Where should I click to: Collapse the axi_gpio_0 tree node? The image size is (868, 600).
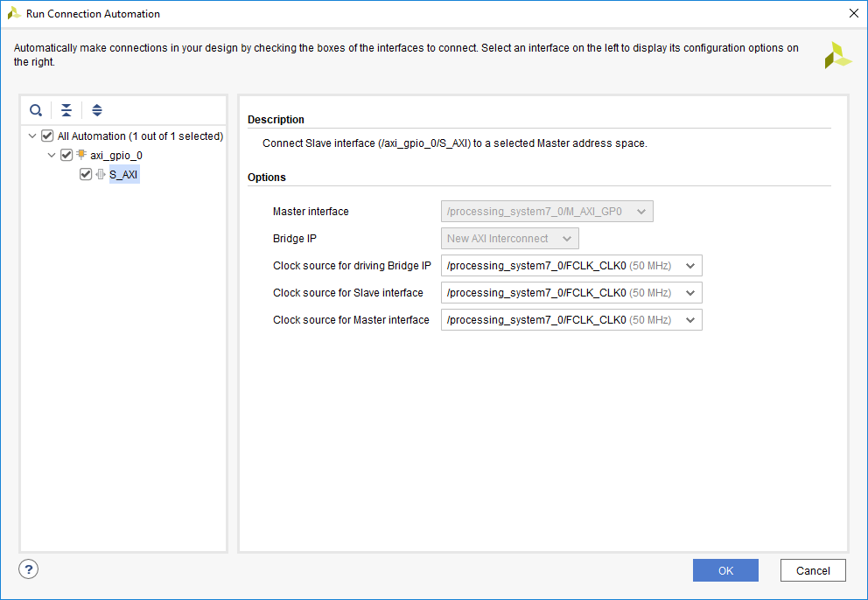click(x=52, y=155)
